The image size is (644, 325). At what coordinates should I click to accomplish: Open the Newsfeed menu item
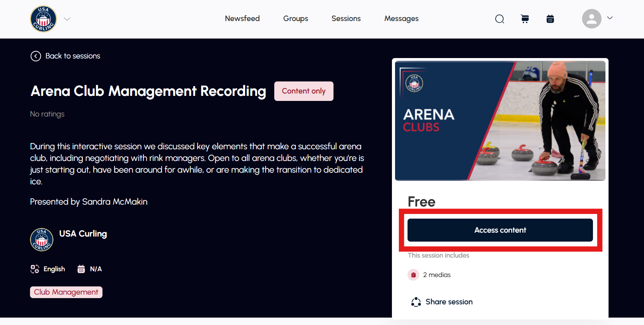[242, 18]
